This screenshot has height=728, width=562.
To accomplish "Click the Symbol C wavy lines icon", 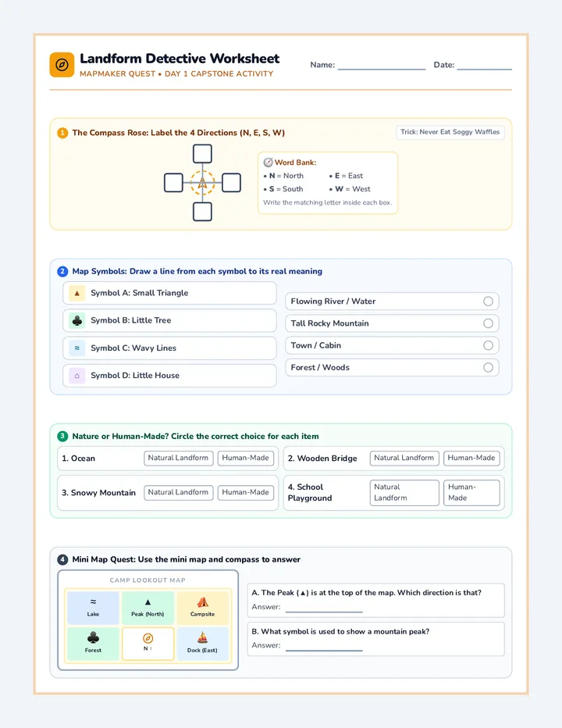I will pyautogui.click(x=77, y=348).
